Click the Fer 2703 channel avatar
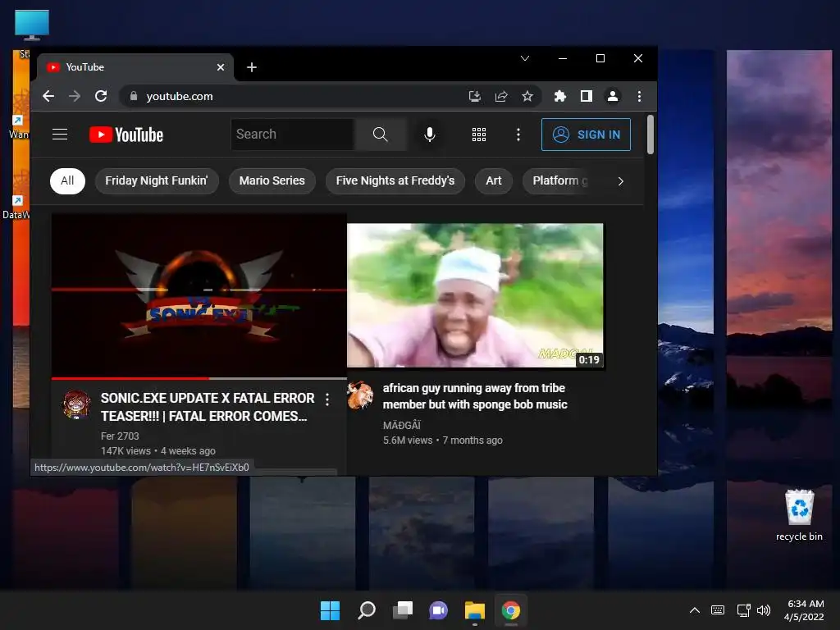 pyautogui.click(x=76, y=404)
